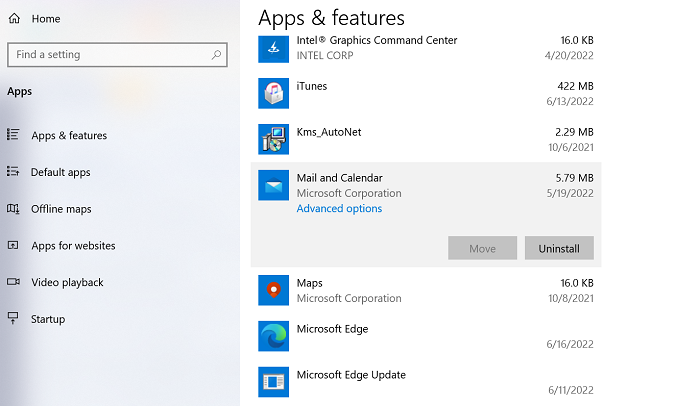Click the Video playback camera icon

tap(13, 282)
